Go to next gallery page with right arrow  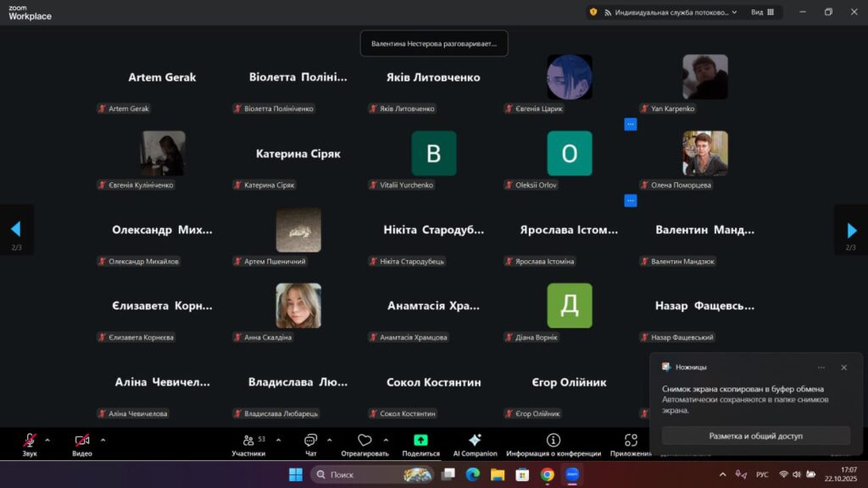851,230
